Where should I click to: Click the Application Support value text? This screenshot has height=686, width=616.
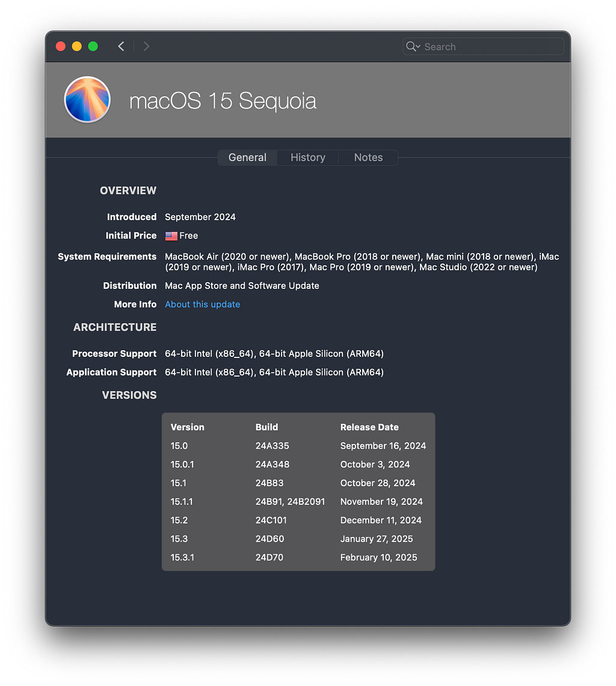point(274,372)
